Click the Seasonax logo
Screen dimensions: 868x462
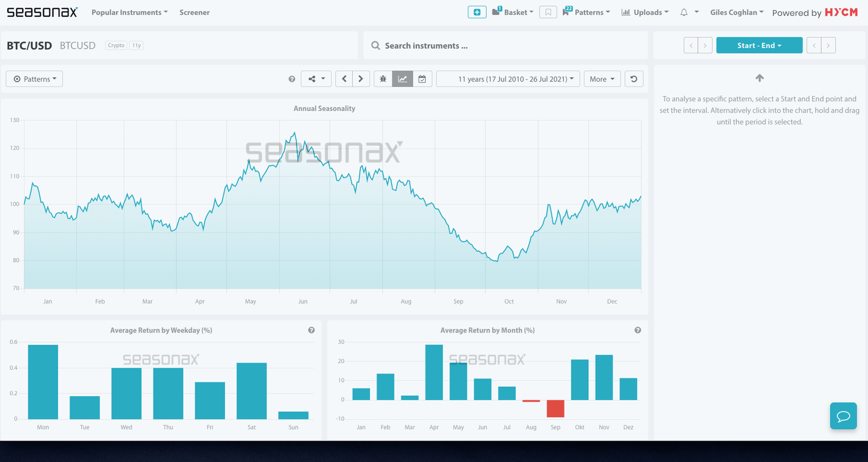(x=42, y=12)
